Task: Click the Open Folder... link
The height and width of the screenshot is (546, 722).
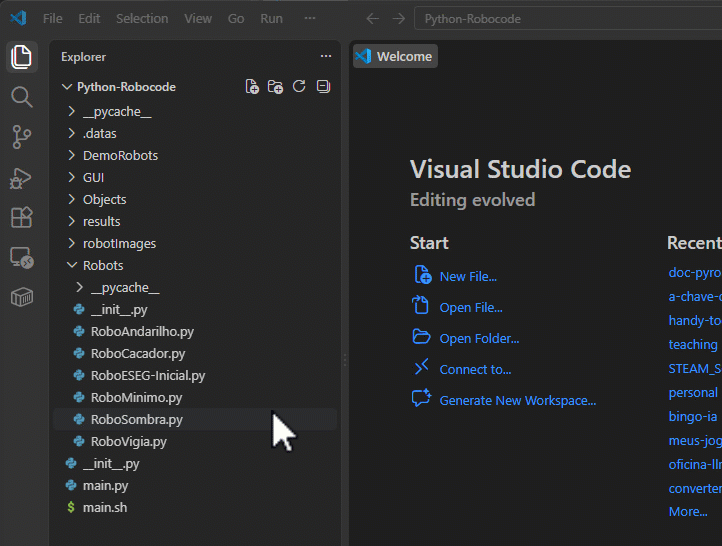Action: coord(479,338)
